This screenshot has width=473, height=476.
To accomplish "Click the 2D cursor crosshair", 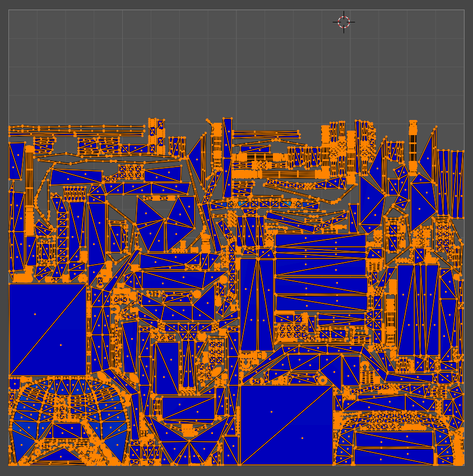I will point(344,22).
